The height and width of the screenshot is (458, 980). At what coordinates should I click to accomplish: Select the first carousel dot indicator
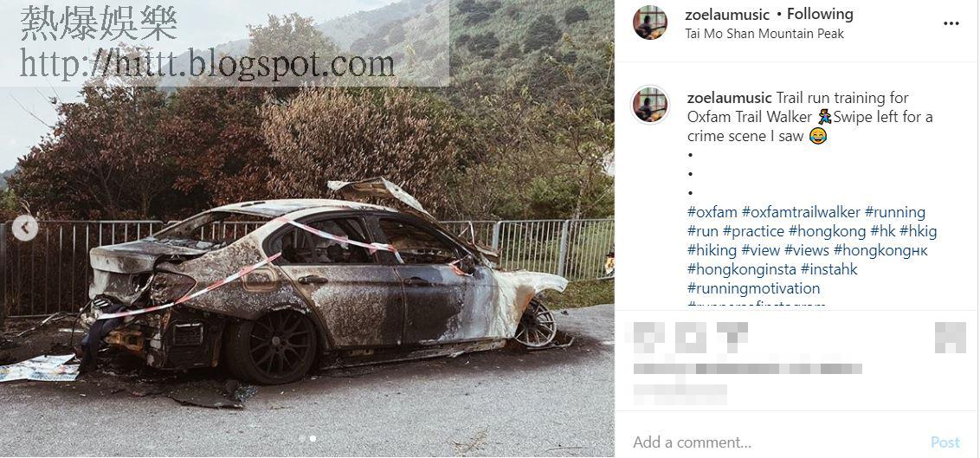coord(302,439)
